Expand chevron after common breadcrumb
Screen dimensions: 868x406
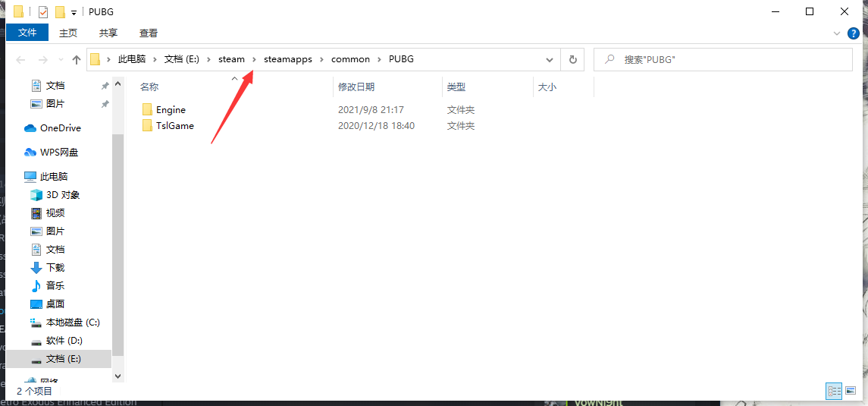click(x=379, y=59)
